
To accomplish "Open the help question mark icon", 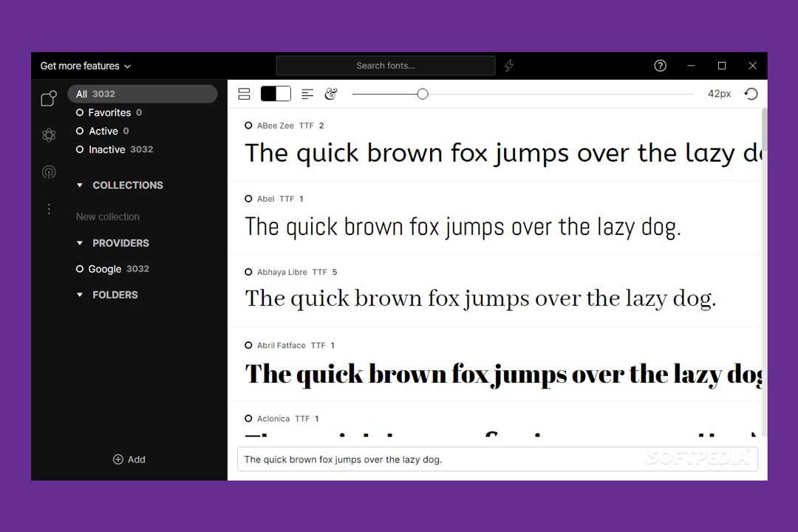I will [x=661, y=66].
